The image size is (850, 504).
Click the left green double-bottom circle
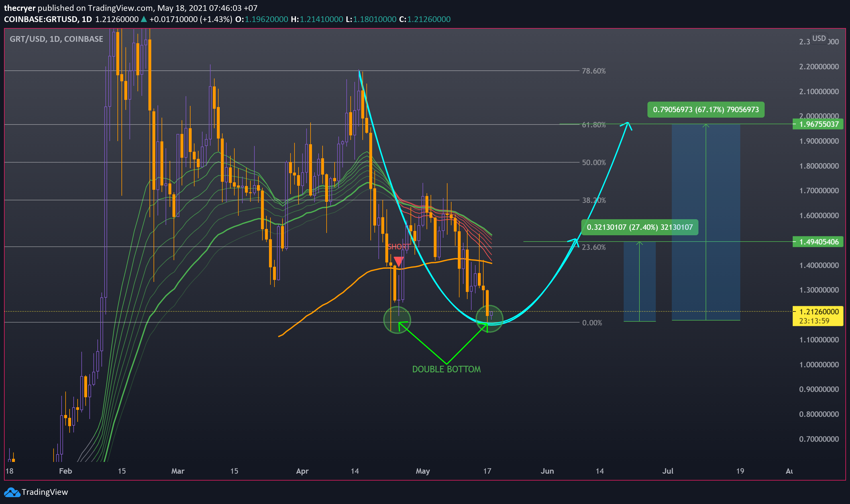coord(397,320)
